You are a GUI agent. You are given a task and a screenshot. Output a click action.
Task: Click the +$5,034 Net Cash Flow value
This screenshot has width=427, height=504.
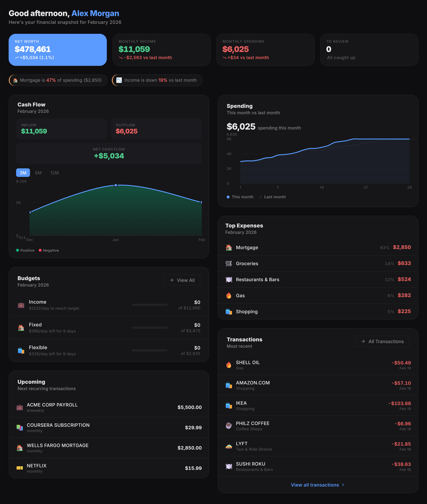point(109,156)
